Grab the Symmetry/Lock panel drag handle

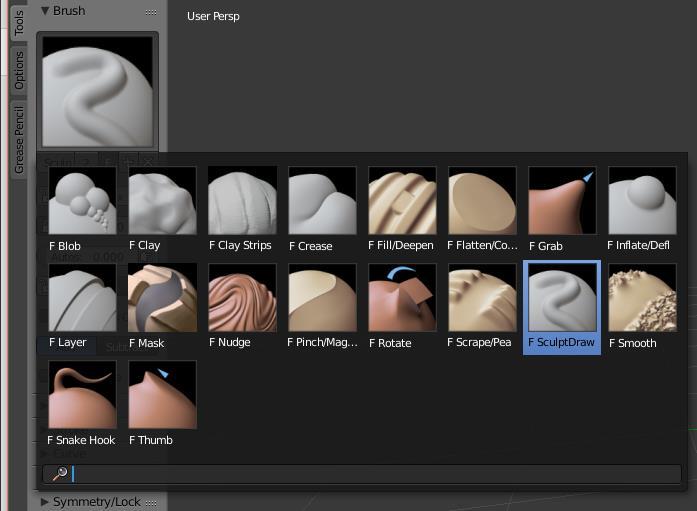click(x=151, y=503)
